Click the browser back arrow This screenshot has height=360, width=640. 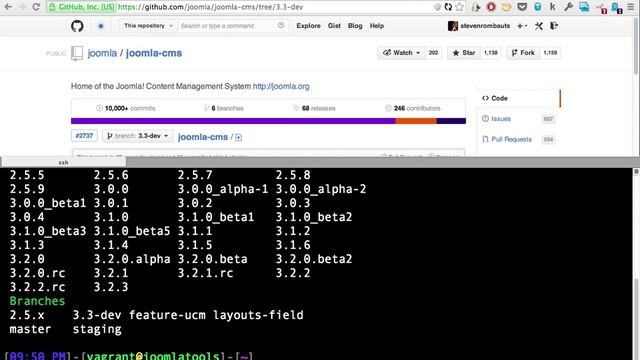(x=8, y=7)
